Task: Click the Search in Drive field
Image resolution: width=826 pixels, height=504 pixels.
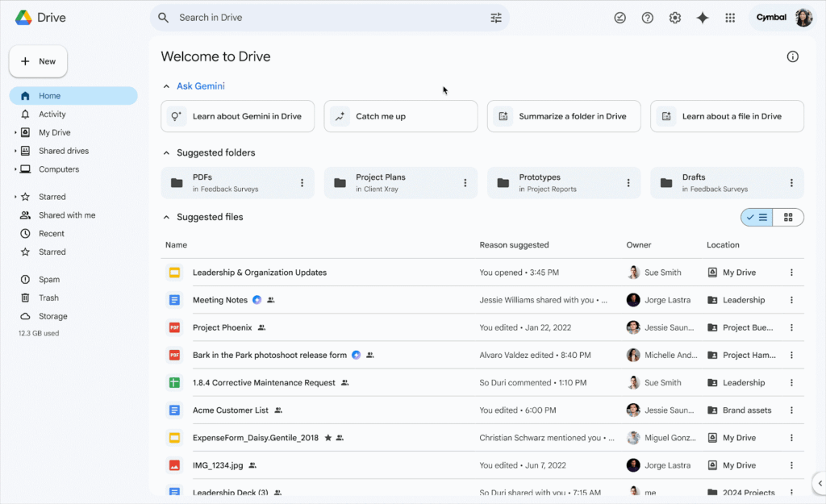Action: [330, 18]
